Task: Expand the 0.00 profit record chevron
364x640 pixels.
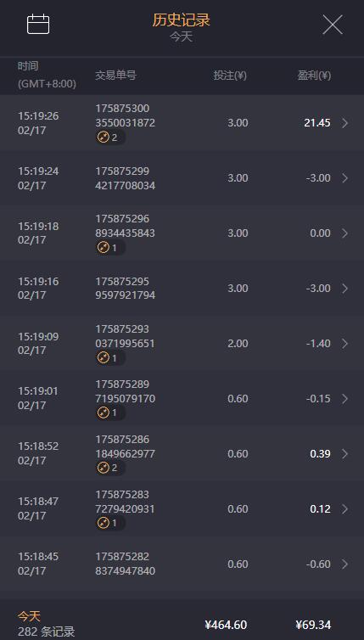Action: tap(345, 233)
